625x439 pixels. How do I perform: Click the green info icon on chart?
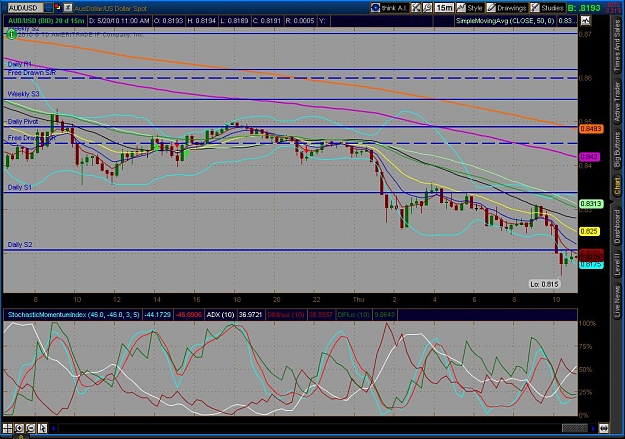pos(11,35)
